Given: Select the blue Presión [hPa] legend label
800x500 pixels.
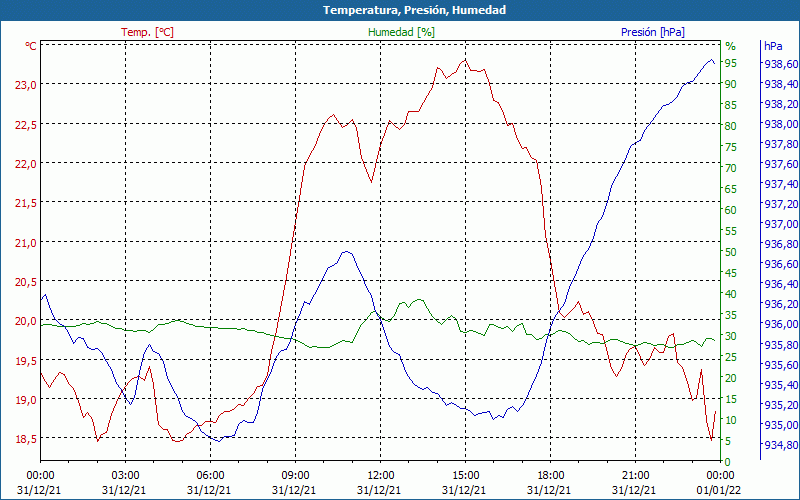Looking at the screenshot, I should tap(653, 32).
